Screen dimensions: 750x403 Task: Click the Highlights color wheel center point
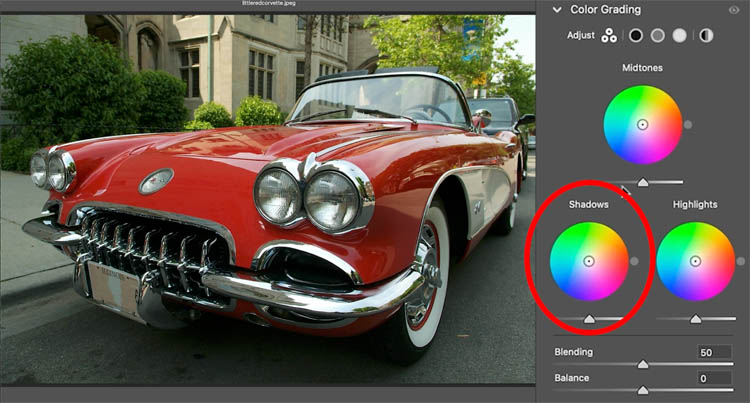[695, 261]
